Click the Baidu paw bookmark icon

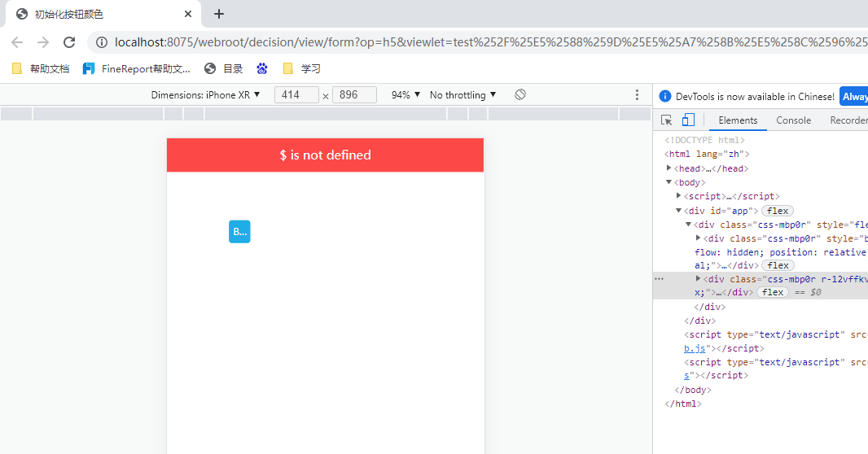point(262,68)
